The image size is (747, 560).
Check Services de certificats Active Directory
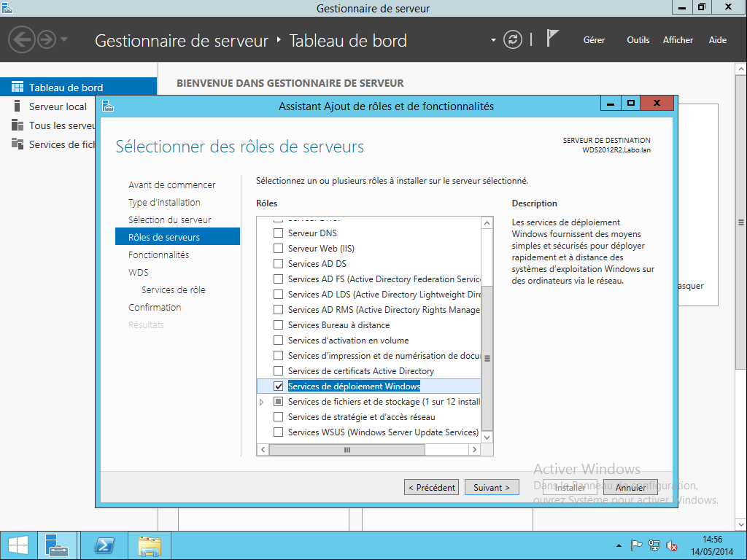(278, 371)
